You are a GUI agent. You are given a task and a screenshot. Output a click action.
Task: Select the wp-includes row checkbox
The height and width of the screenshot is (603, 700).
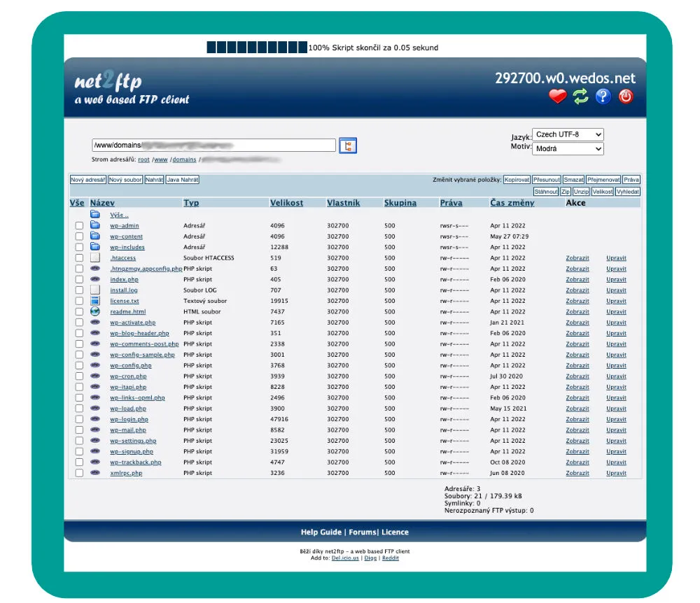(80, 247)
